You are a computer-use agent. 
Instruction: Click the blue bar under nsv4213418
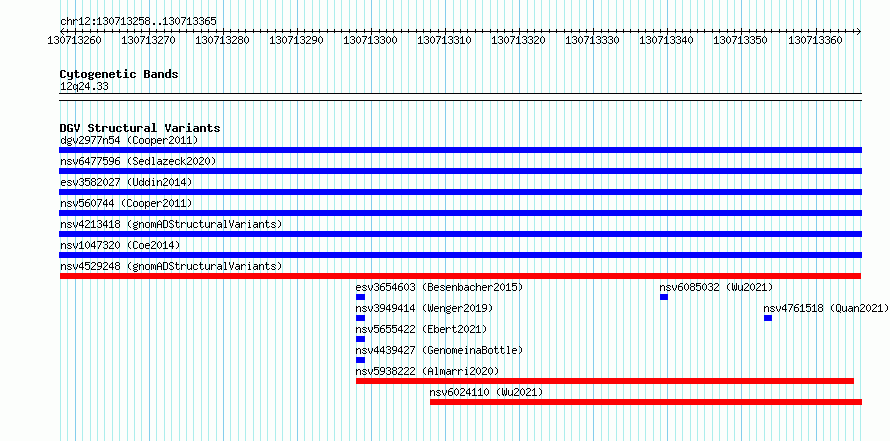(460, 234)
